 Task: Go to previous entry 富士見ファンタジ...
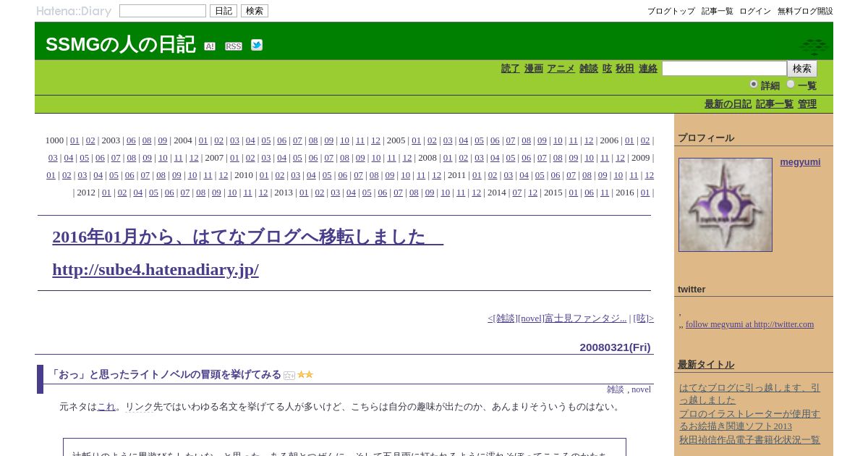[x=557, y=318]
